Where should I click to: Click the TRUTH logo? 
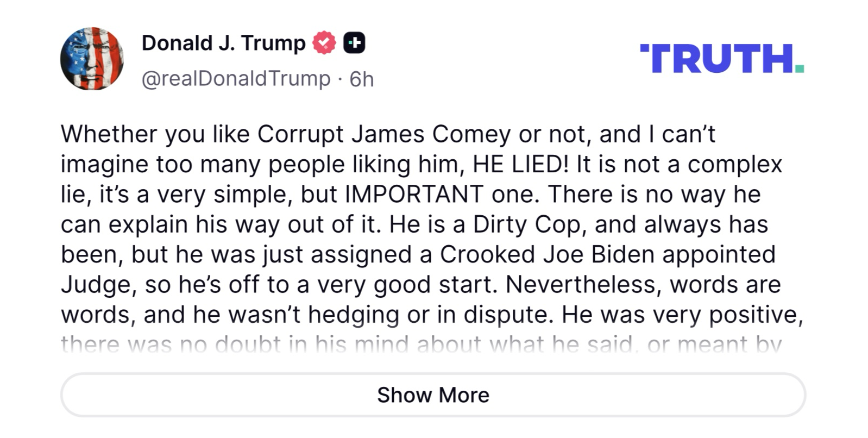point(716,59)
